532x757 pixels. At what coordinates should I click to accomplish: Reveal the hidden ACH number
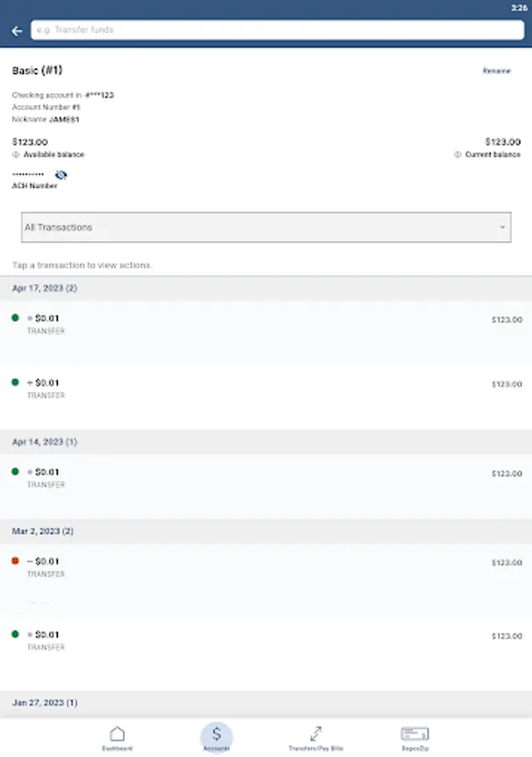click(x=61, y=175)
